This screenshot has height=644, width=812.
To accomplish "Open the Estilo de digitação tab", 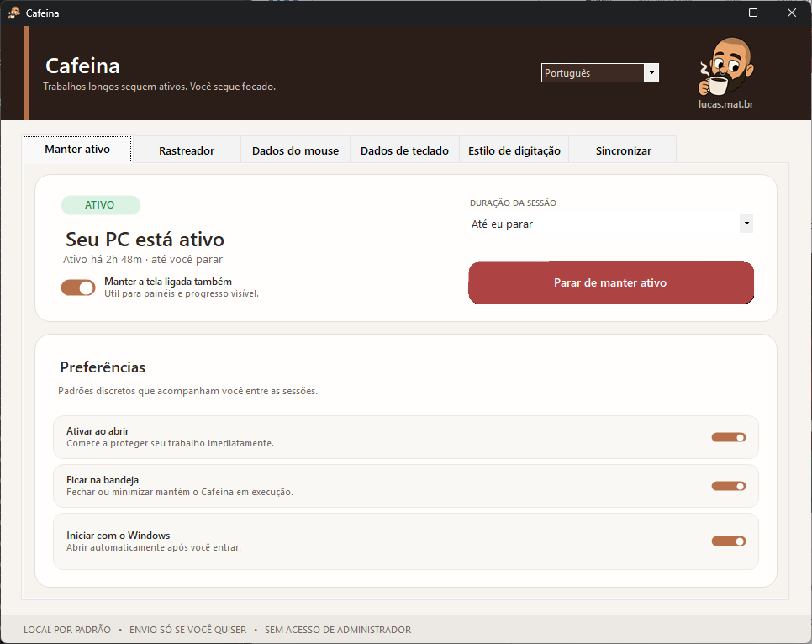I will click(514, 150).
